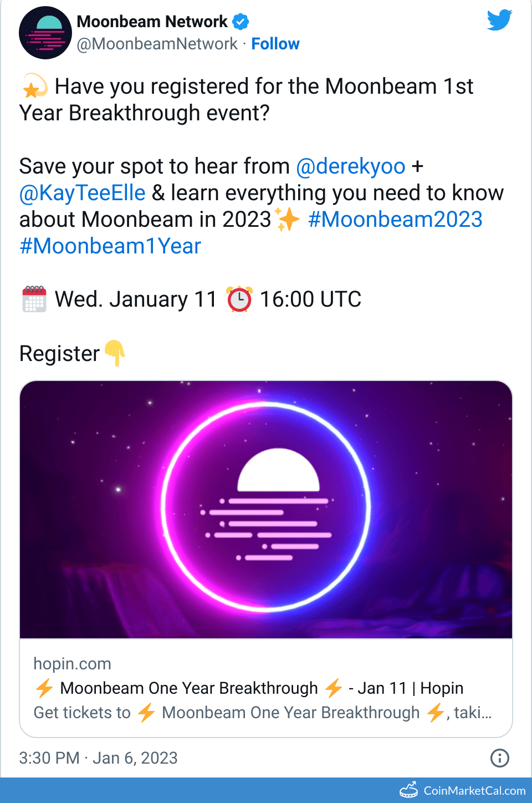Image resolution: width=532 pixels, height=803 pixels.
Task: Open the @derekyoo profile link
Action: [351, 166]
